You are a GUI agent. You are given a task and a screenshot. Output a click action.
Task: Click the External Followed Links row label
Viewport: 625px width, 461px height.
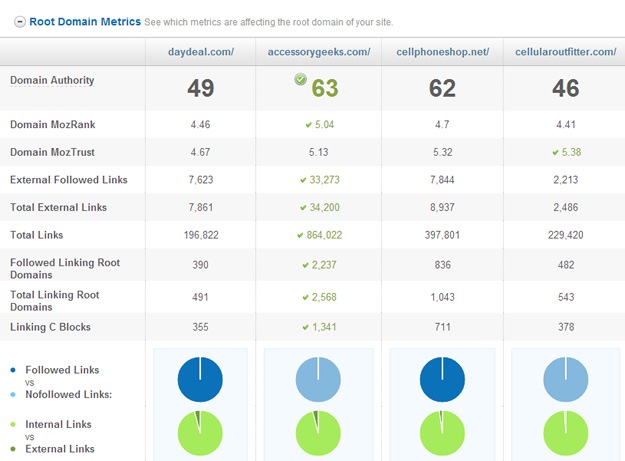[69, 180]
